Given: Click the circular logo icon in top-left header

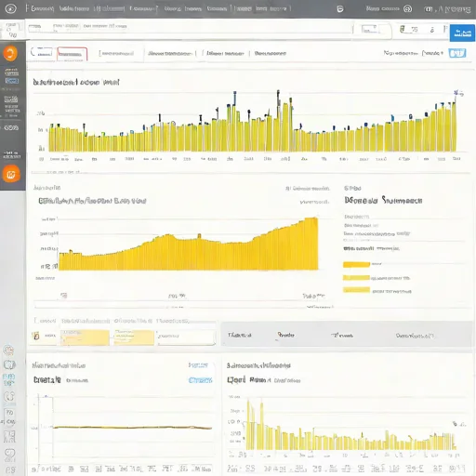Looking at the screenshot, I should tap(10, 8).
